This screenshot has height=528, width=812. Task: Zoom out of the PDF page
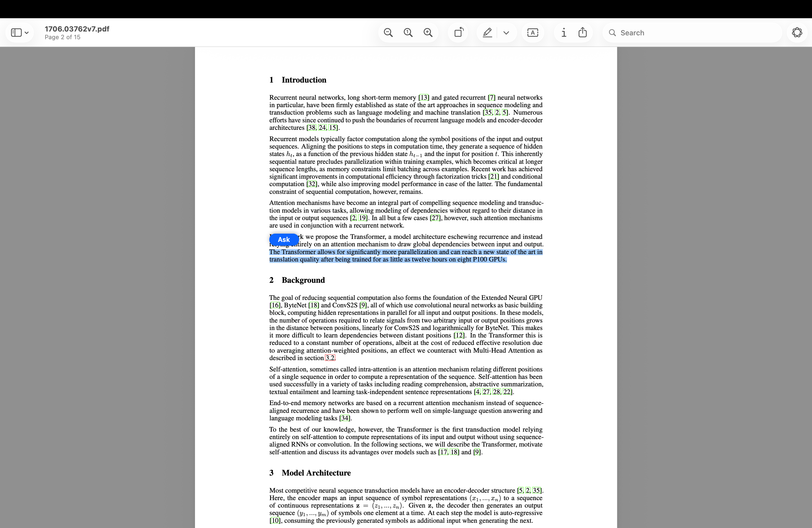coord(388,33)
